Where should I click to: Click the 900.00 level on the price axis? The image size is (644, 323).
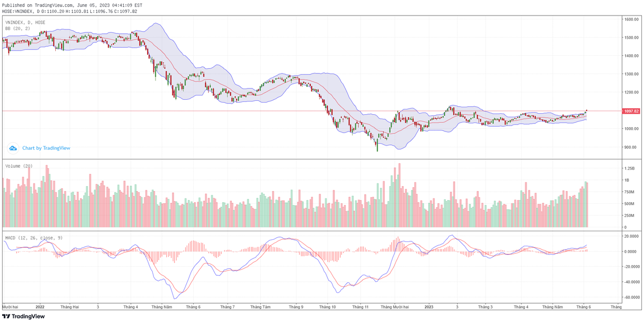[631, 147]
